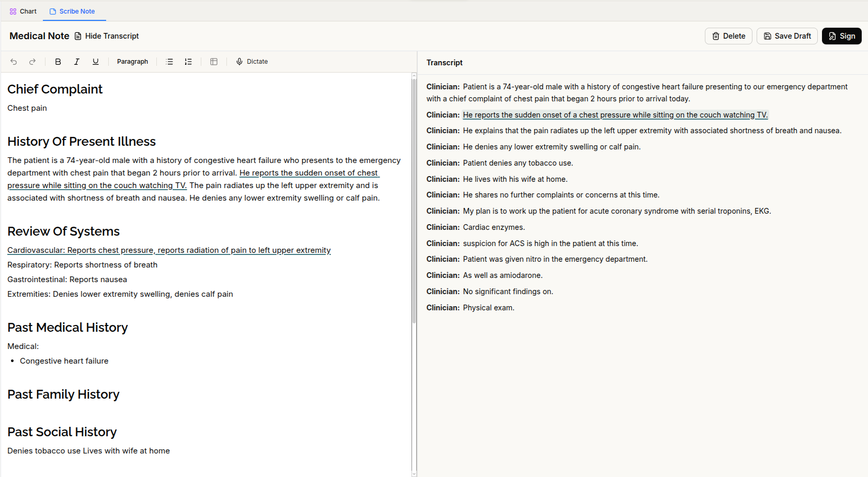
Task: Click transcript line 'suspicion for ACS is high'
Action: tap(551, 243)
